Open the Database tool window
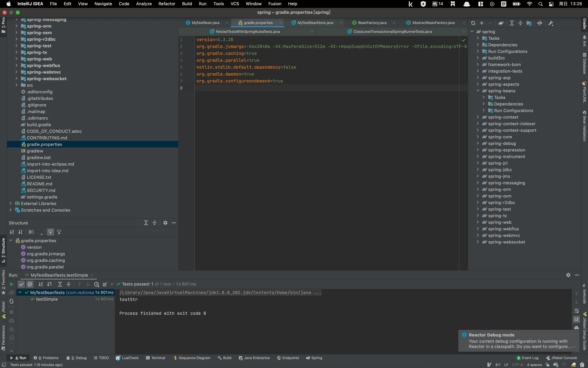 click(x=584, y=63)
